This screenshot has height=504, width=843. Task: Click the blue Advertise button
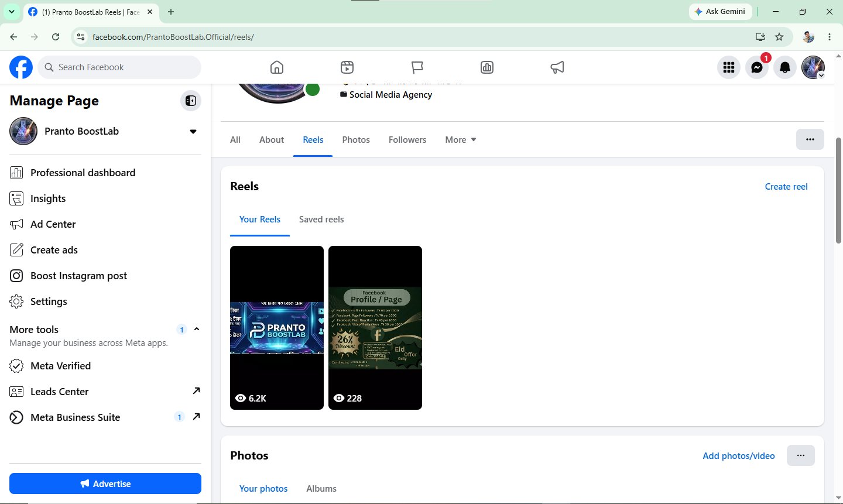pos(105,484)
